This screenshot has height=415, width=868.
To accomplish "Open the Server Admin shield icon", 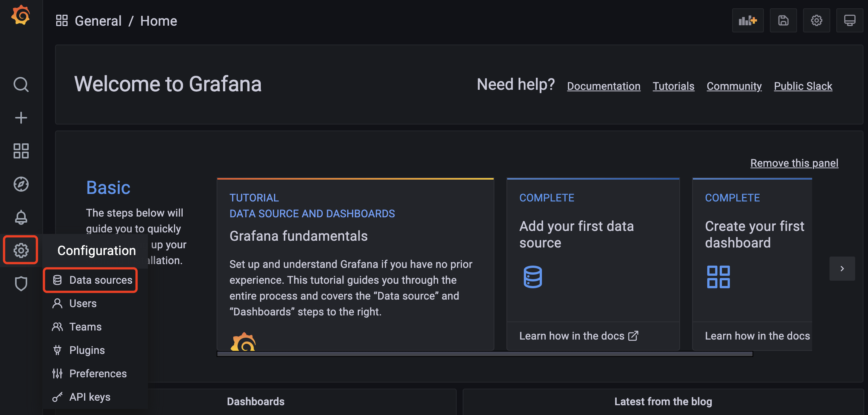I will coord(21,284).
